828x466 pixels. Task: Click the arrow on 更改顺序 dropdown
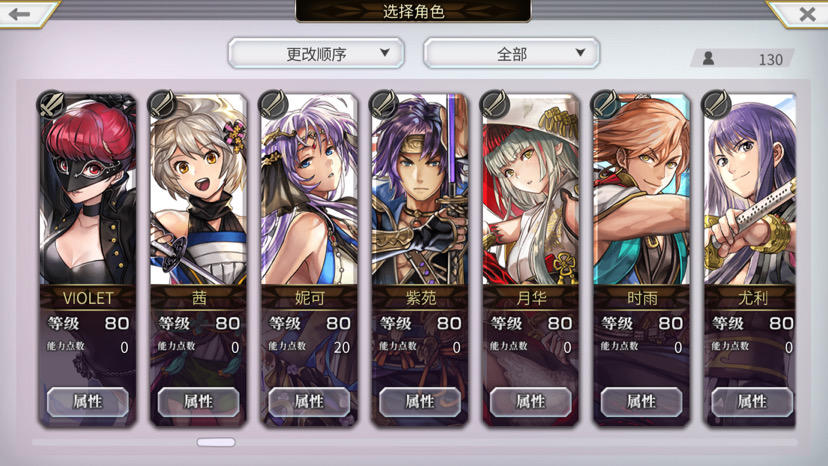(385, 53)
